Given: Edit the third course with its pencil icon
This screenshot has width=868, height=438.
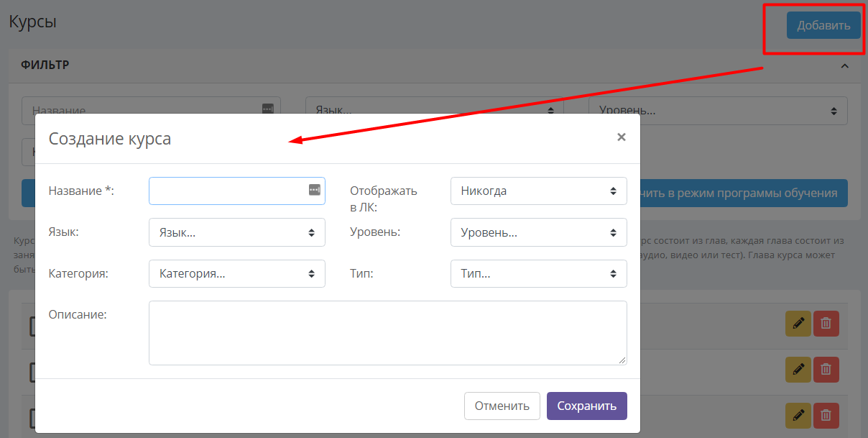Looking at the screenshot, I should click(x=798, y=415).
